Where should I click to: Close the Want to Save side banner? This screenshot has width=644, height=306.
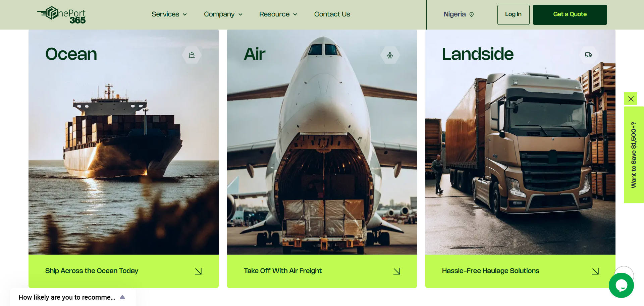coord(631,98)
